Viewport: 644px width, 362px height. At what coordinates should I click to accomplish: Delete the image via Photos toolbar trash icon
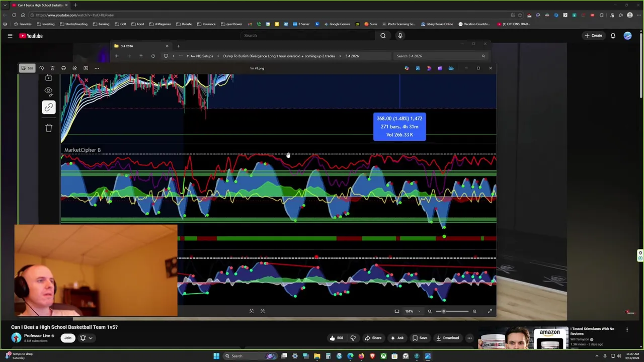coord(52,68)
